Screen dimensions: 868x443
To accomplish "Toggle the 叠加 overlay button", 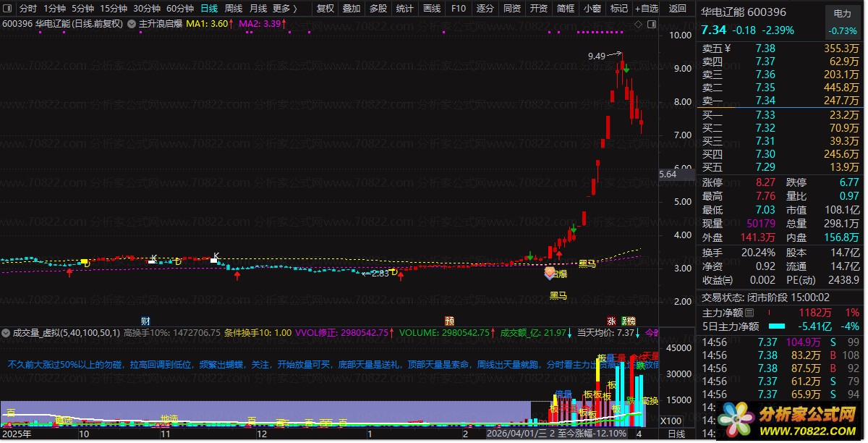I will (352, 9).
